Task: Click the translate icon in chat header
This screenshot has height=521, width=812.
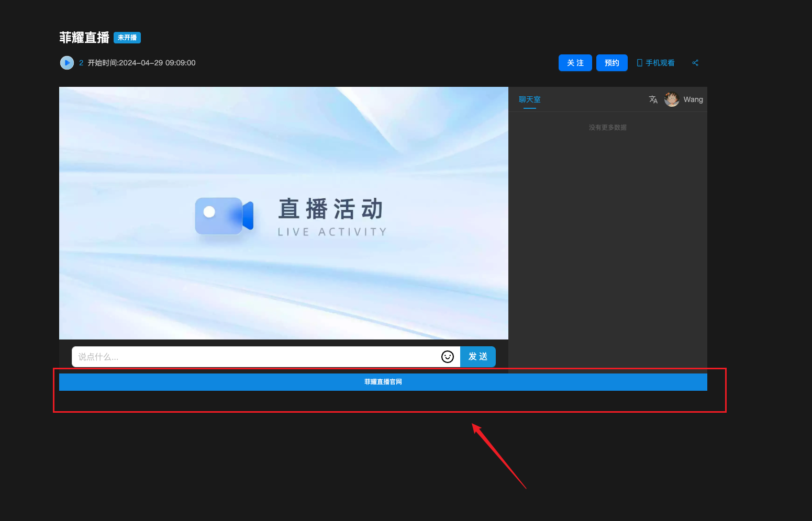Action: click(653, 99)
